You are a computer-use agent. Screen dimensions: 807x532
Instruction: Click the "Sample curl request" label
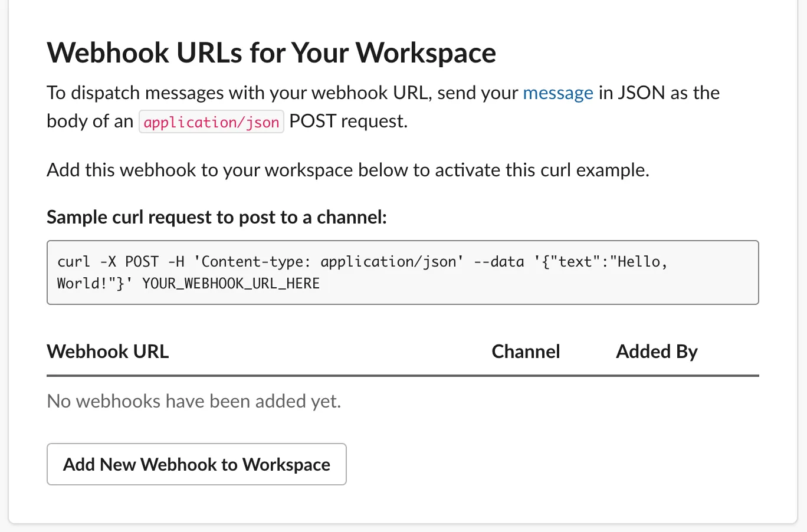click(x=216, y=217)
